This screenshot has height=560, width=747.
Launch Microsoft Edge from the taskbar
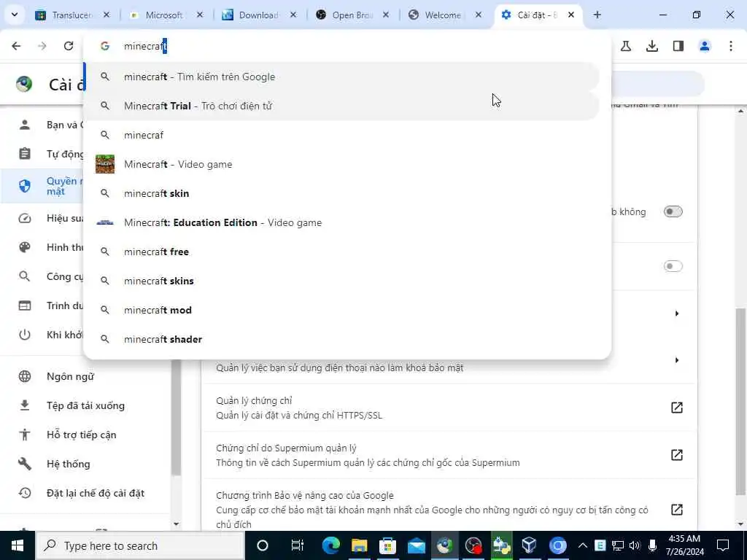click(x=330, y=545)
